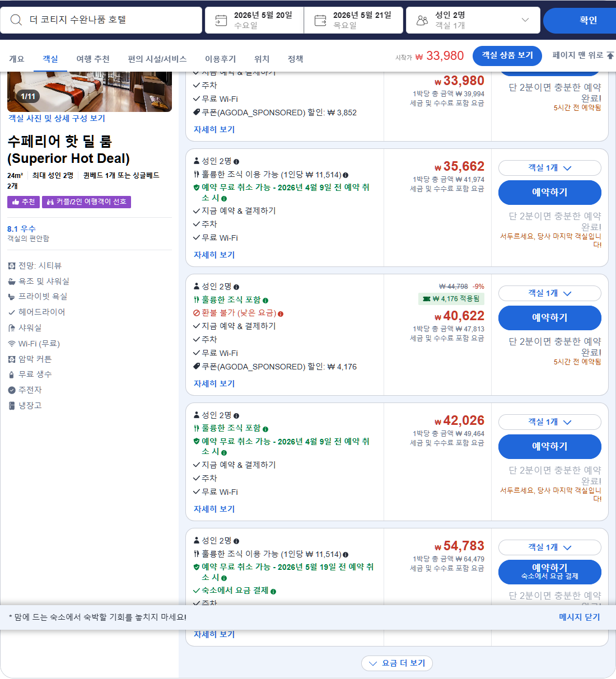Click the hairdryer amenity icon

(12, 312)
